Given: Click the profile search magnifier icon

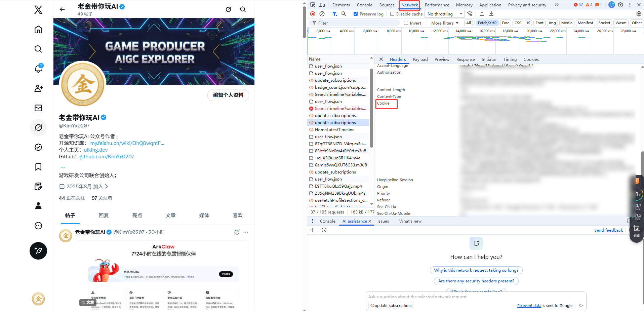Looking at the screenshot, I should (243, 9).
